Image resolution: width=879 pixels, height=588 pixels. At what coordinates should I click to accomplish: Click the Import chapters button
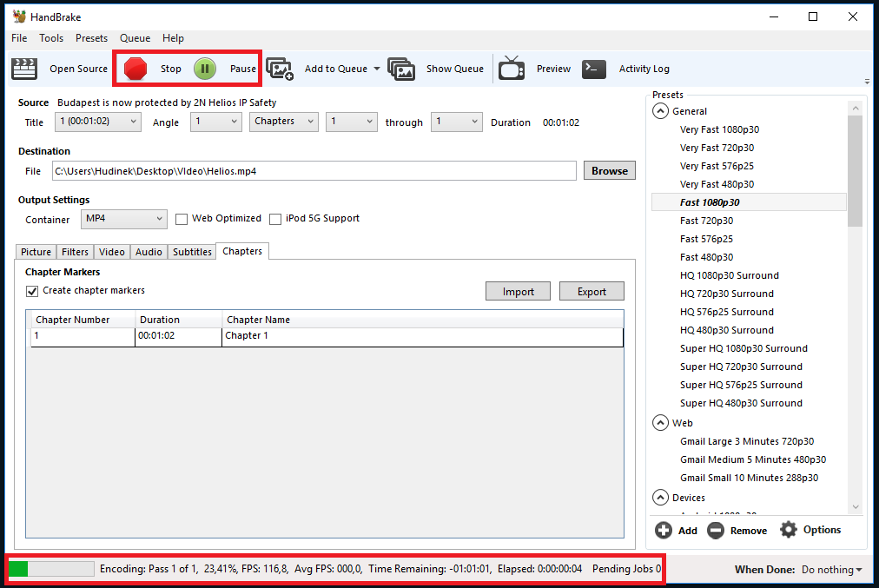tap(518, 292)
